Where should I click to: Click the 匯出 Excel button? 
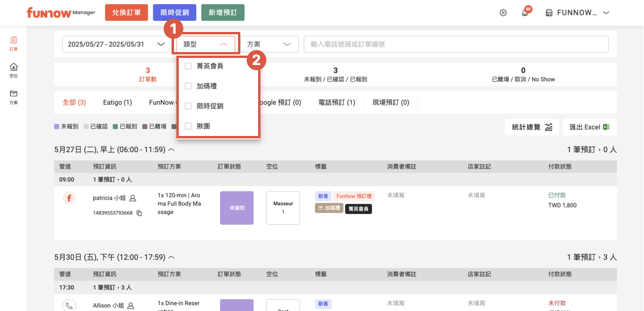coord(589,127)
